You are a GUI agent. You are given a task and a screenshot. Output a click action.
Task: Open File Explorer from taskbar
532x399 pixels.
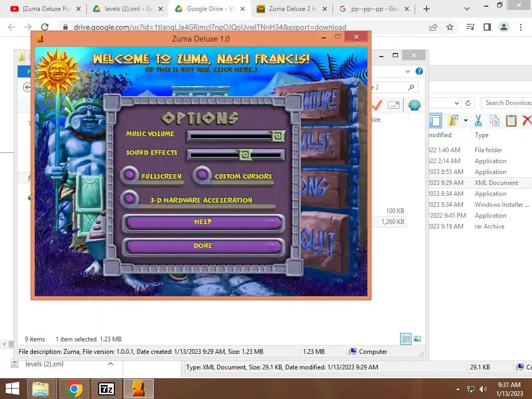tap(41, 389)
